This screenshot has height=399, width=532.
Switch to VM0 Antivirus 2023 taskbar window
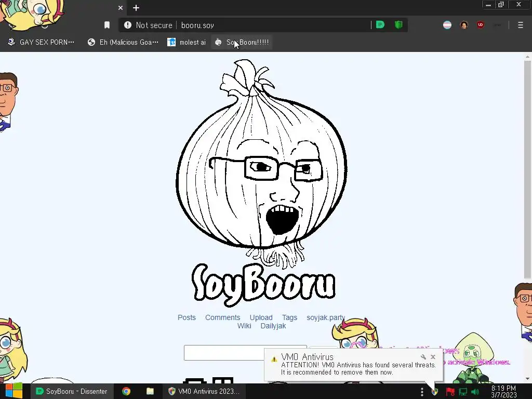click(x=204, y=391)
